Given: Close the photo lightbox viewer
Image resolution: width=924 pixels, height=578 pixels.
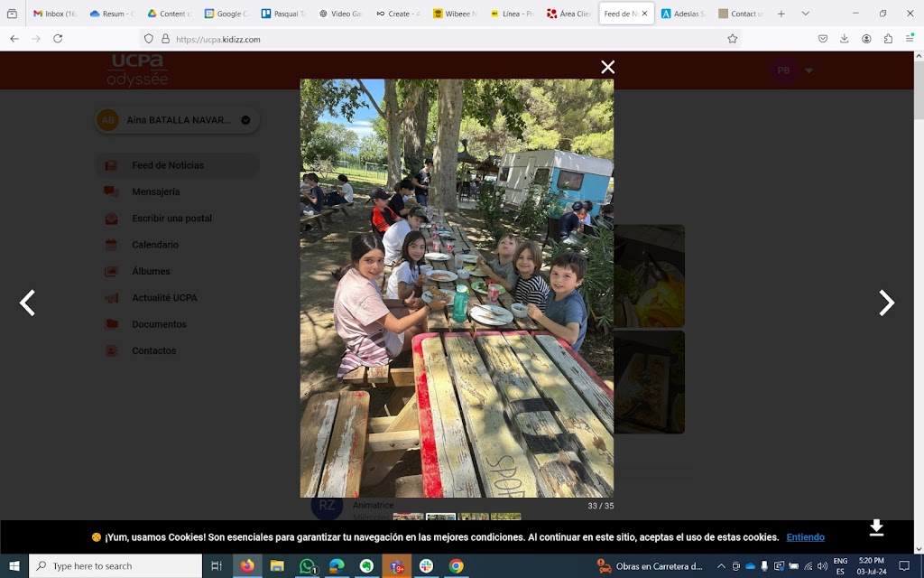Looking at the screenshot, I should click(x=607, y=67).
